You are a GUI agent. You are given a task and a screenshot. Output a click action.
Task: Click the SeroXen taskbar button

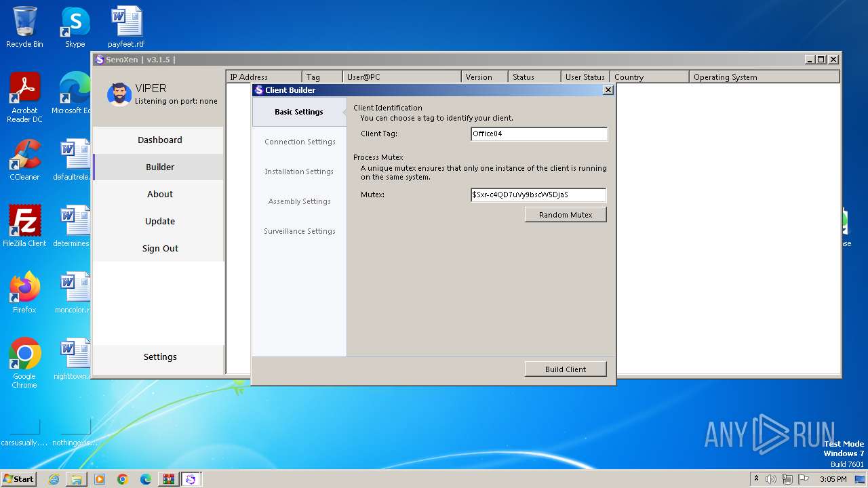tap(191, 479)
